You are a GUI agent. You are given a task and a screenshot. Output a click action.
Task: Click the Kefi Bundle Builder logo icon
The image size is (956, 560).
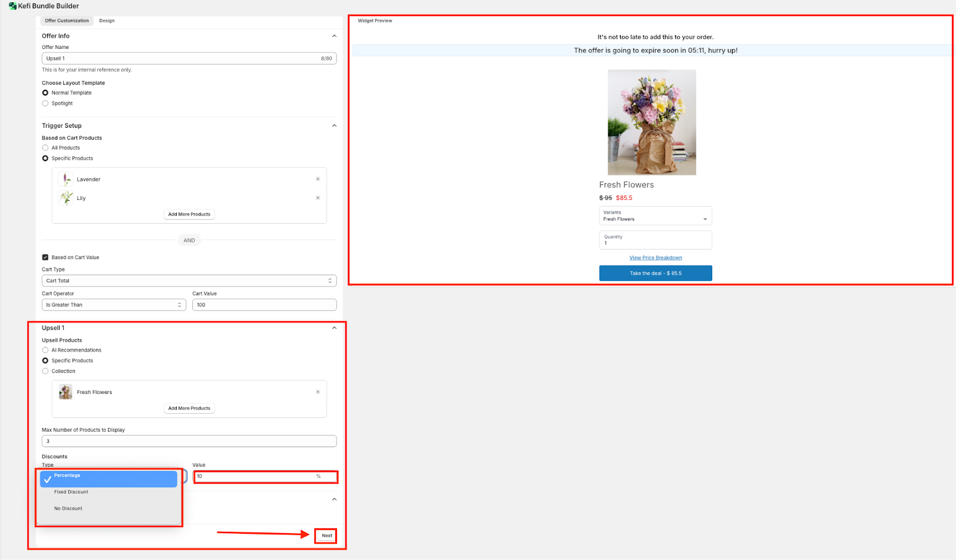pyautogui.click(x=13, y=6)
